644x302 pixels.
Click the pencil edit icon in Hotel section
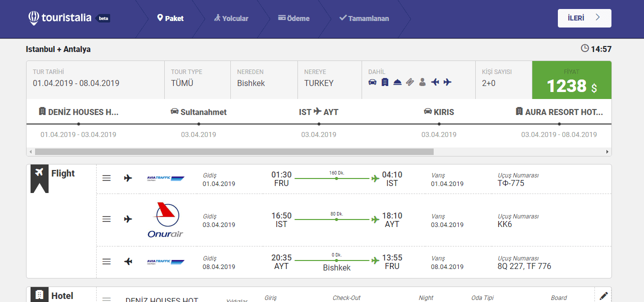tap(603, 296)
